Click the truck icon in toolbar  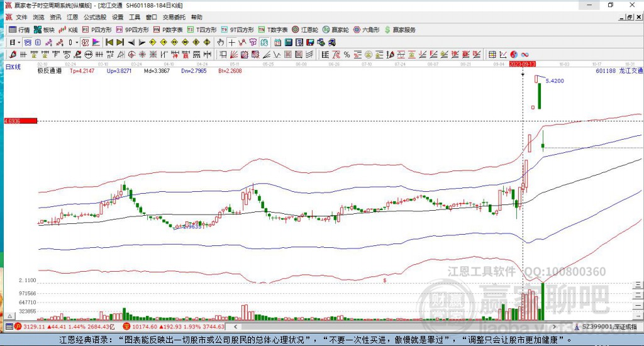(x=332, y=42)
